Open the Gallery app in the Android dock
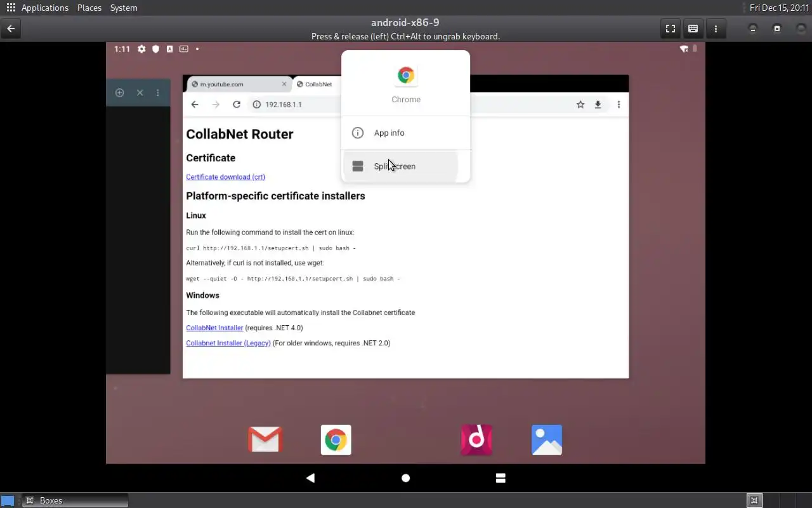Viewport: 812px width, 508px height. coord(547,439)
